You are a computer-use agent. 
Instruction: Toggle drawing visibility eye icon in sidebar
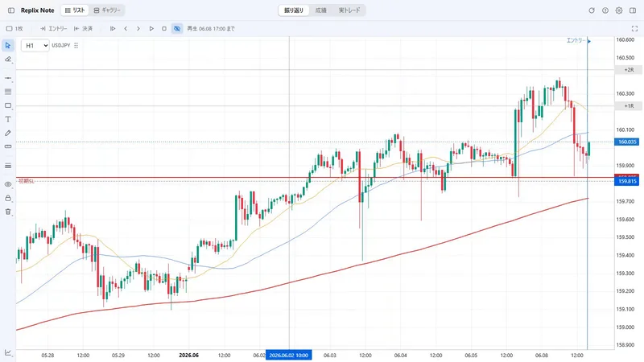[8, 184]
